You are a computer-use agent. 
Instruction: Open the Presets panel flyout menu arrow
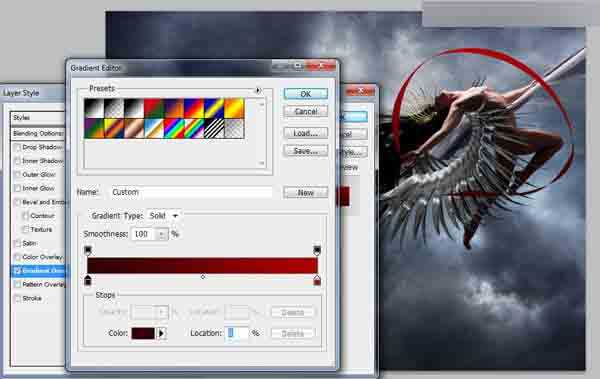[x=258, y=90]
